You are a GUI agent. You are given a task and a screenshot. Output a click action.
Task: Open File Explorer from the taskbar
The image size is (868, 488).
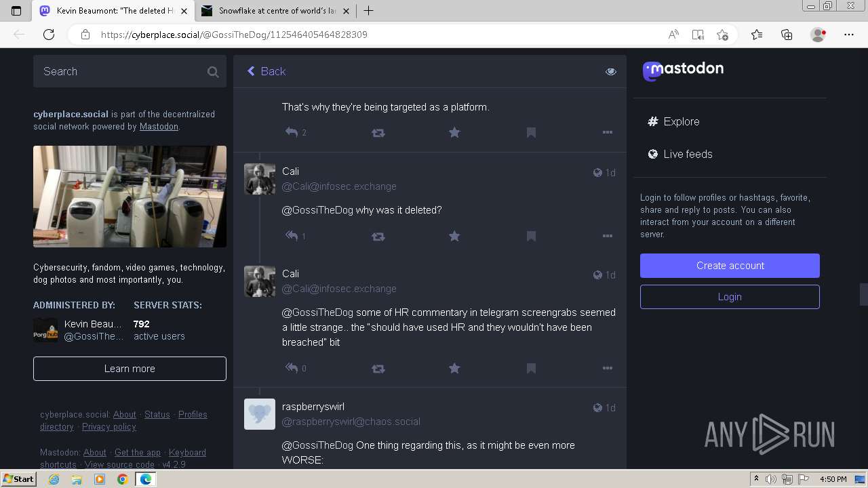pos(77,479)
